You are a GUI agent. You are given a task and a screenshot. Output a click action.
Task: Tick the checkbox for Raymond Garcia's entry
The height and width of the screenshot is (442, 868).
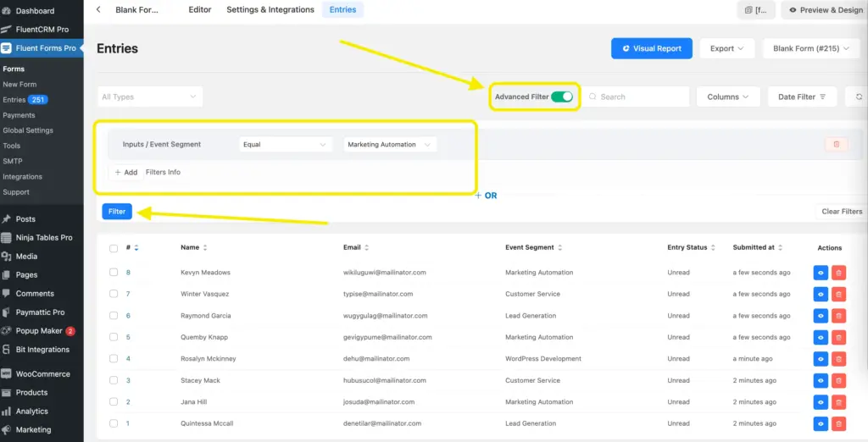[x=114, y=316]
